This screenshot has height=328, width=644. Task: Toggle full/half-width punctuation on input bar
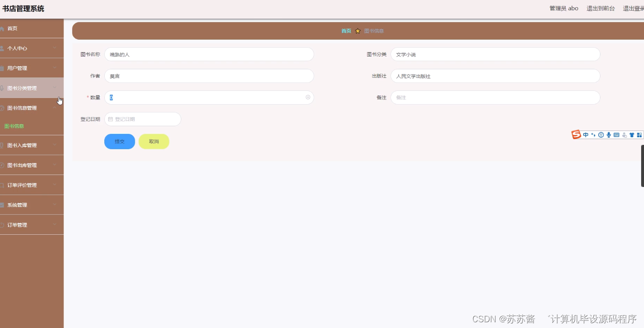593,134
